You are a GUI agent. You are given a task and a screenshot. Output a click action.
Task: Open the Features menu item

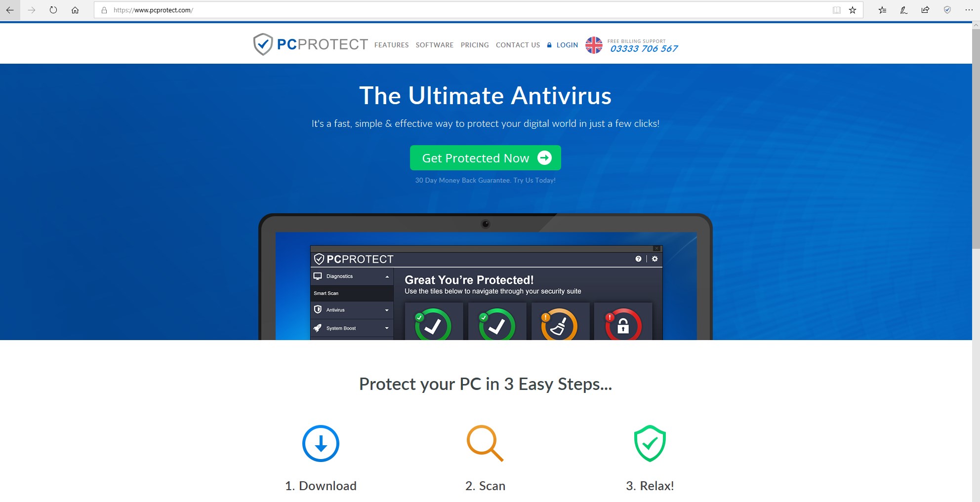point(391,45)
